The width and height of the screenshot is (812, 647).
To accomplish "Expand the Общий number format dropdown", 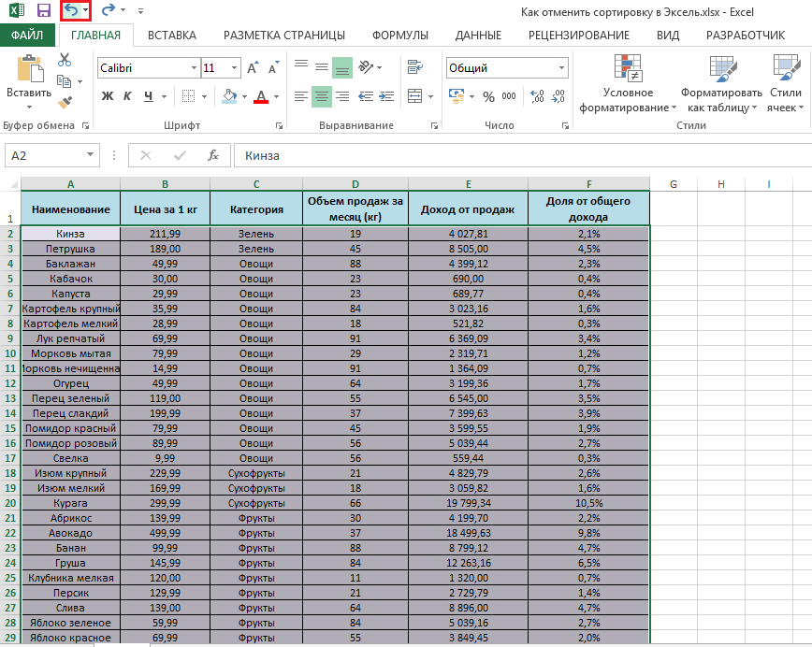I will [561, 68].
